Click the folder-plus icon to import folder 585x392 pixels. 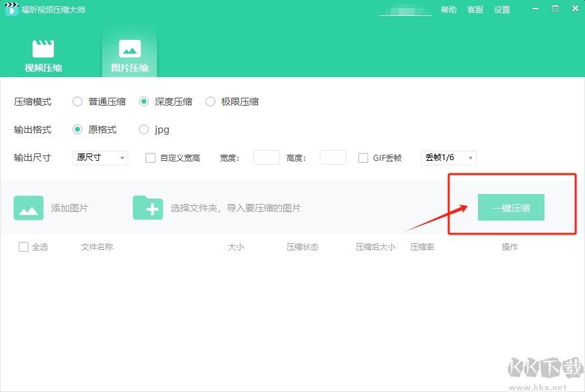(148, 208)
